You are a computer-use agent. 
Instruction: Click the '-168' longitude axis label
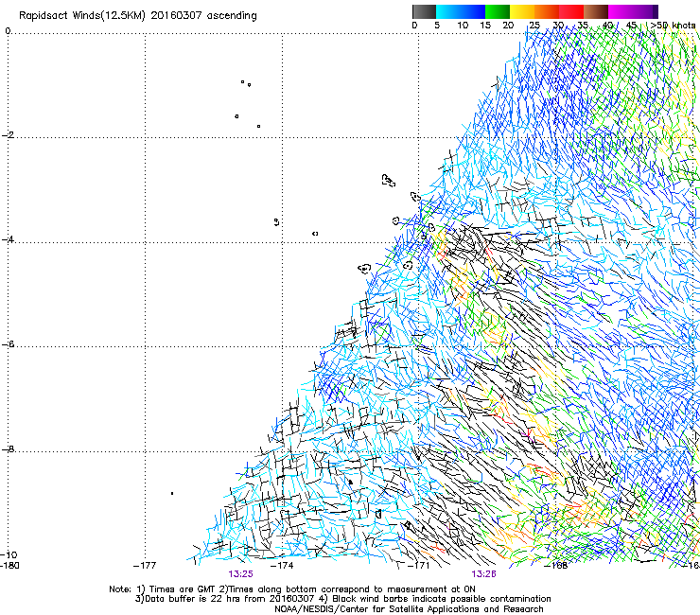point(556,566)
